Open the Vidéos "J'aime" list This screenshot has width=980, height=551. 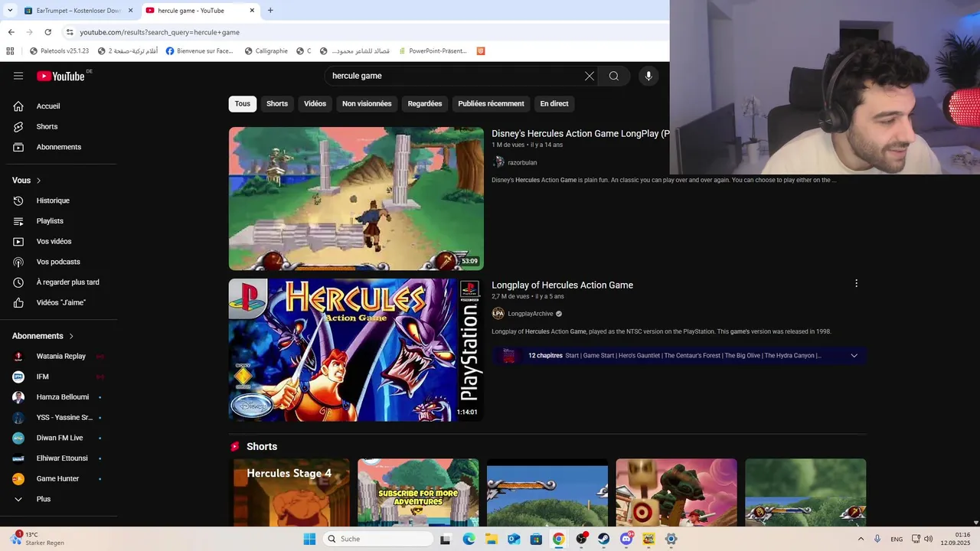pos(60,302)
